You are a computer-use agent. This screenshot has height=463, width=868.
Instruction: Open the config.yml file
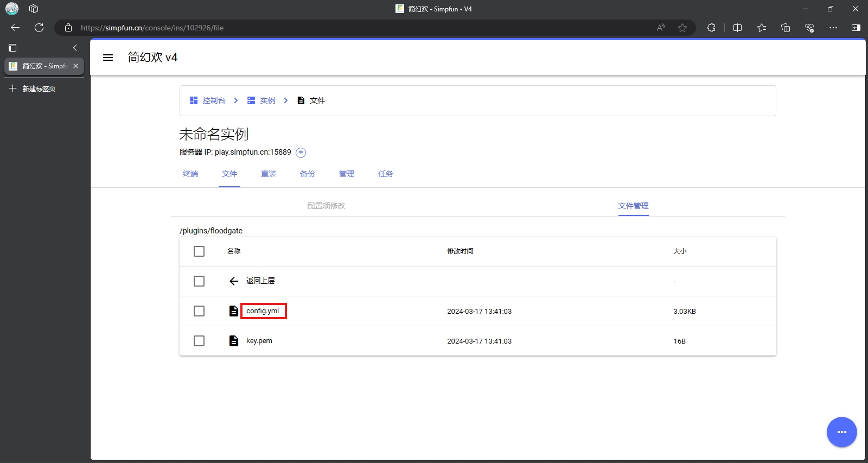263,311
